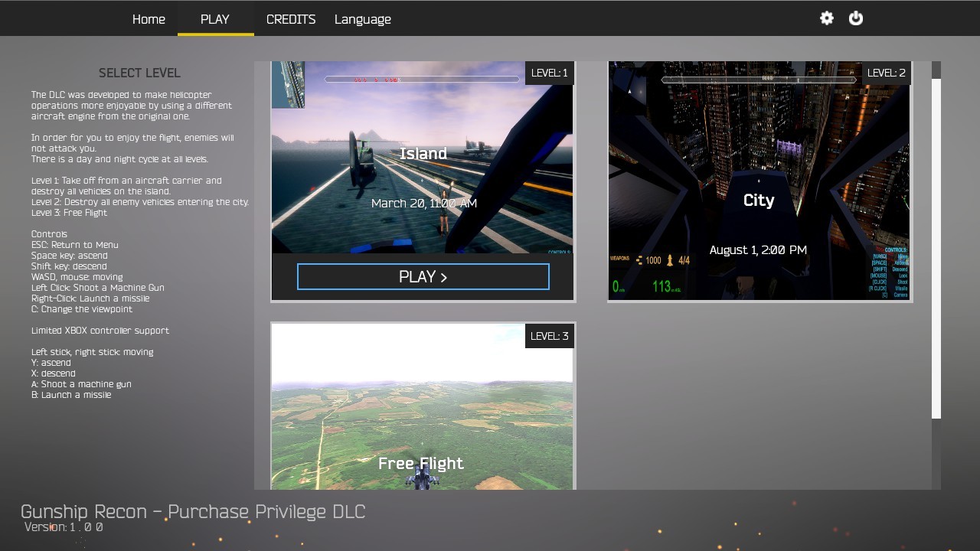Select the PLAY tab
980x551 pixels.
[x=215, y=19]
